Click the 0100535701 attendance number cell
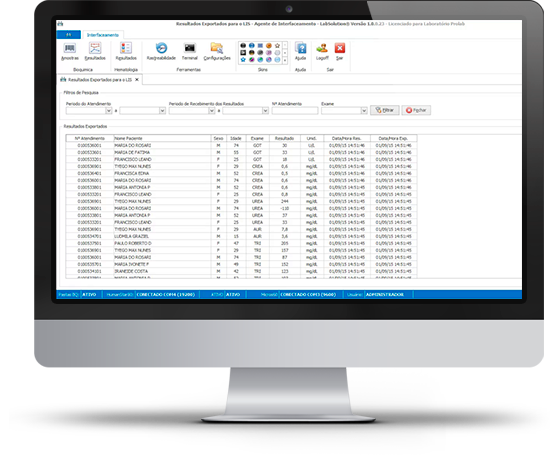The width and height of the screenshot is (552, 465). coord(89,264)
